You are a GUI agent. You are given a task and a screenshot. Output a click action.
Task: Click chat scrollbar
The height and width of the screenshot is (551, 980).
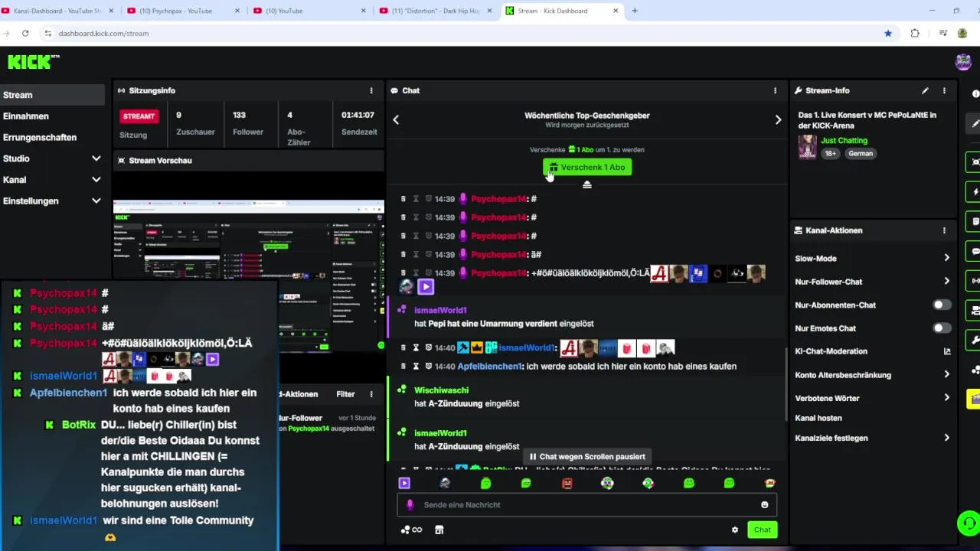point(786,384)
